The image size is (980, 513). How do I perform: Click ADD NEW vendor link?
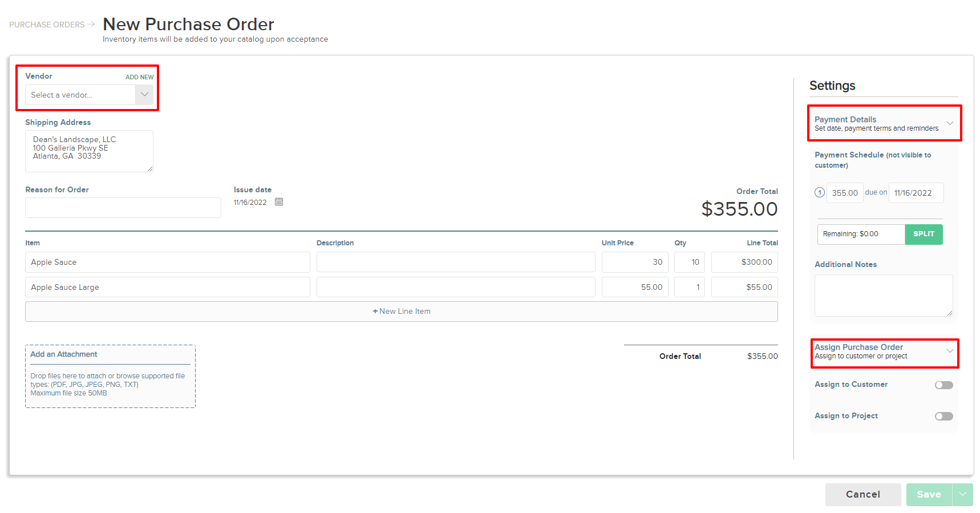[139, 77]
